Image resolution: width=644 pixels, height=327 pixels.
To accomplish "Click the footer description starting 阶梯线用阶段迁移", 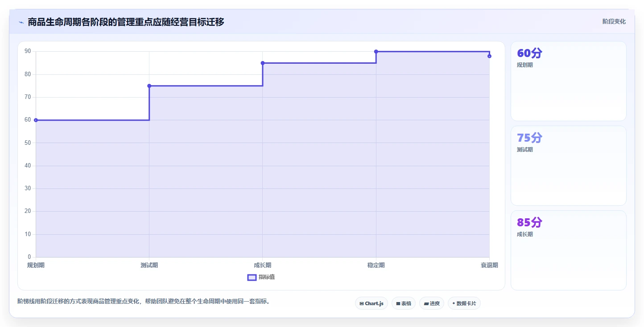I will click(x=143, y=302).
